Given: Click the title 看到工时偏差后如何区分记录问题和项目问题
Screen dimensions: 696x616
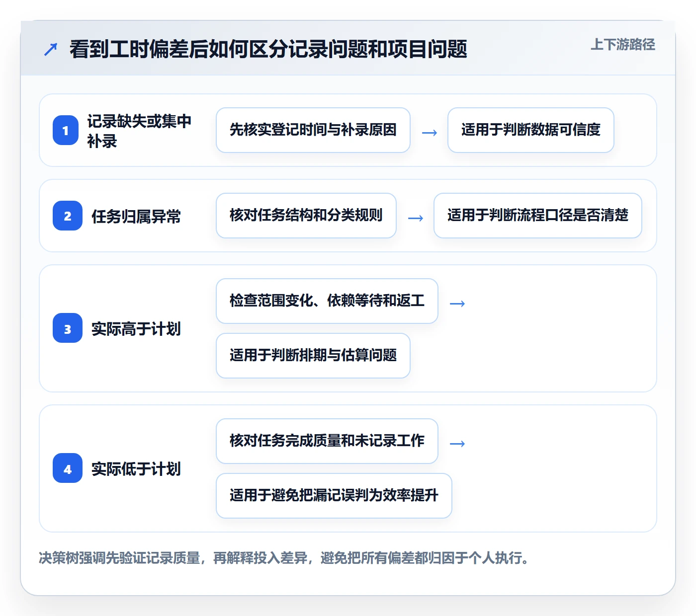Looking at the screenshot, I should (268, 49).
